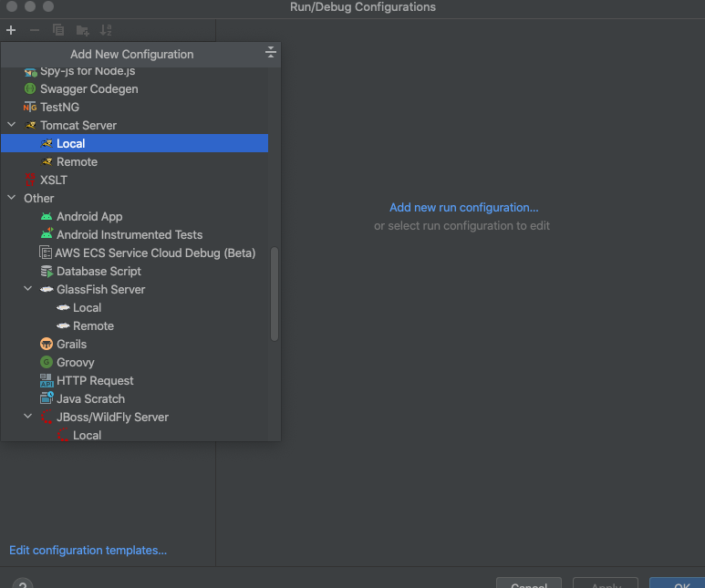Viewport: 705px width, 588px height.
Task: Click AWS ECS Service Cloud Debug icon
Action: click(x=46, y=253)
